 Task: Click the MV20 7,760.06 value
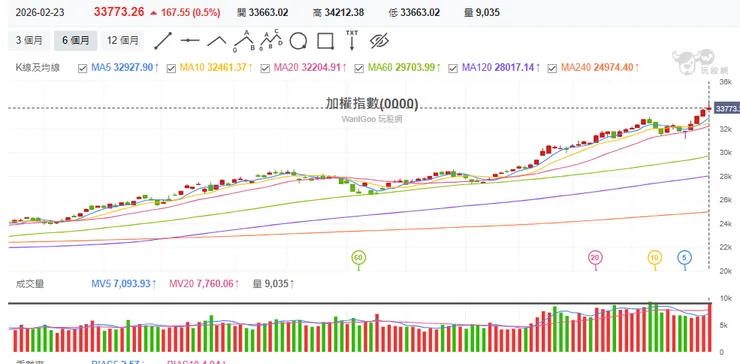coord(204,284)
